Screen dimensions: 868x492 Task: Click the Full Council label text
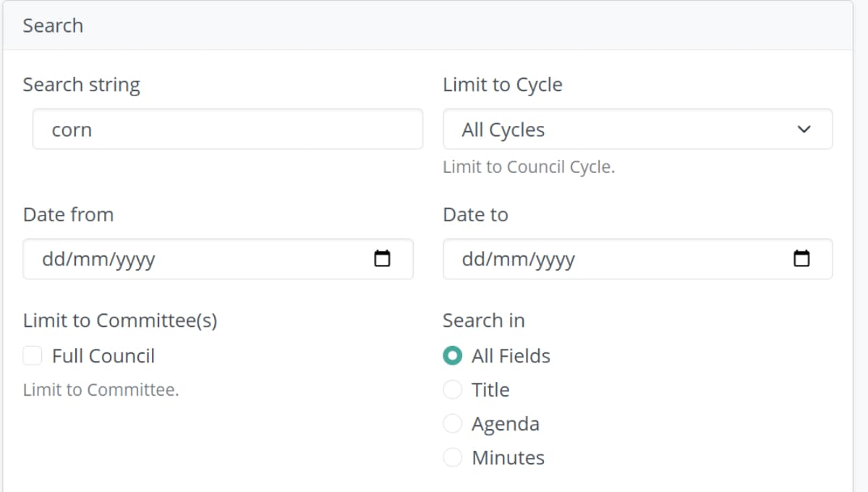pyautogui.click(x=103, y=355)
